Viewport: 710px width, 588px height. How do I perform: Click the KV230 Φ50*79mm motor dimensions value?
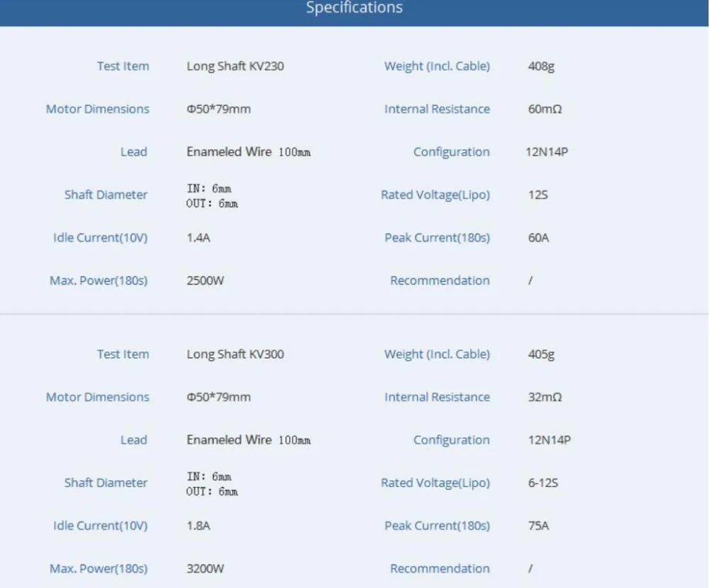point(218,109)
